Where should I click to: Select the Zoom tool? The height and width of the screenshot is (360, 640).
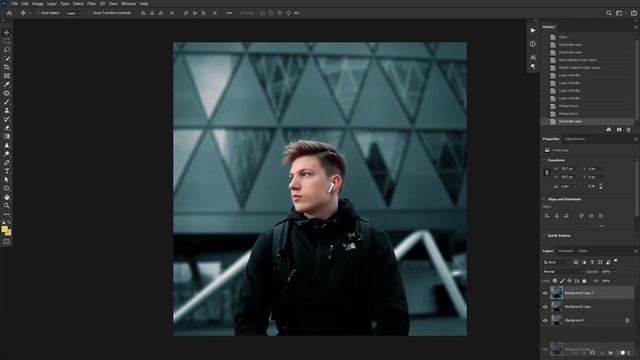[x=7, y=206]
